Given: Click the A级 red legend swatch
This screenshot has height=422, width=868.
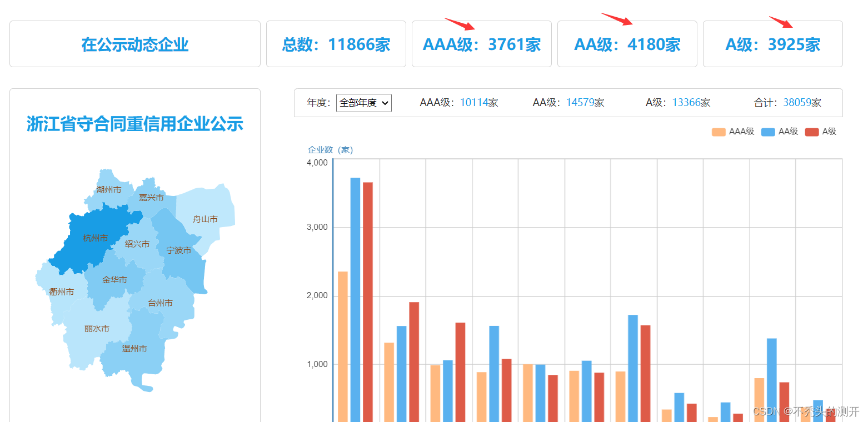Looking at the screenshot, I should pyautogui.click(x=812, y=132).
